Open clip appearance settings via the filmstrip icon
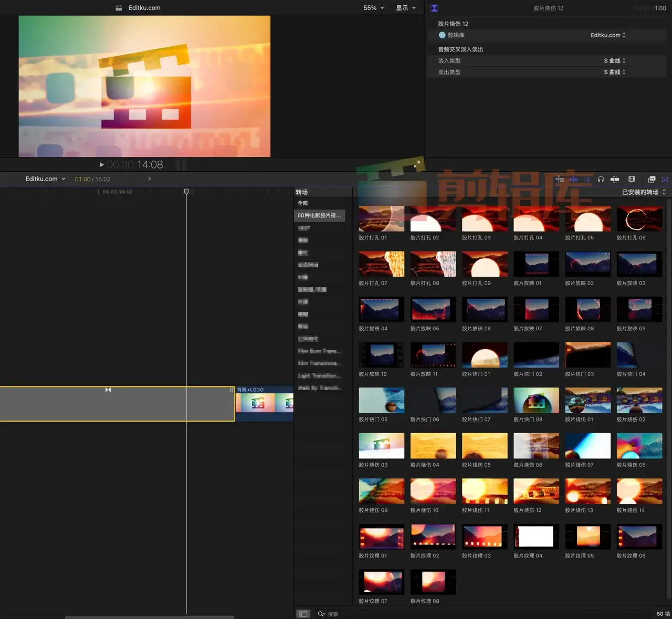Viewport: 672px width, 619px height. (632, 179)
